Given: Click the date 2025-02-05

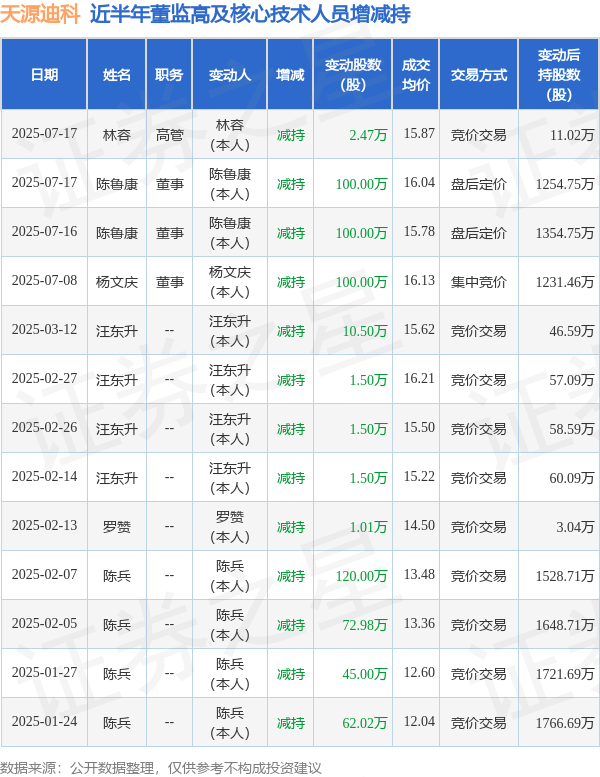Looking at the screenshot, I should (45, 624).
